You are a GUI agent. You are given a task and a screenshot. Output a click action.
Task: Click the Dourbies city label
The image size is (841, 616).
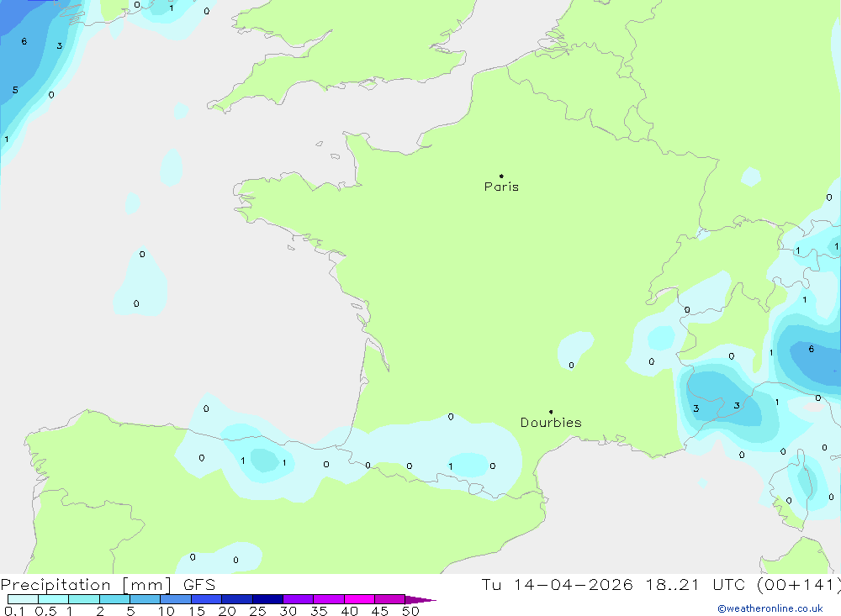(551, 423)
